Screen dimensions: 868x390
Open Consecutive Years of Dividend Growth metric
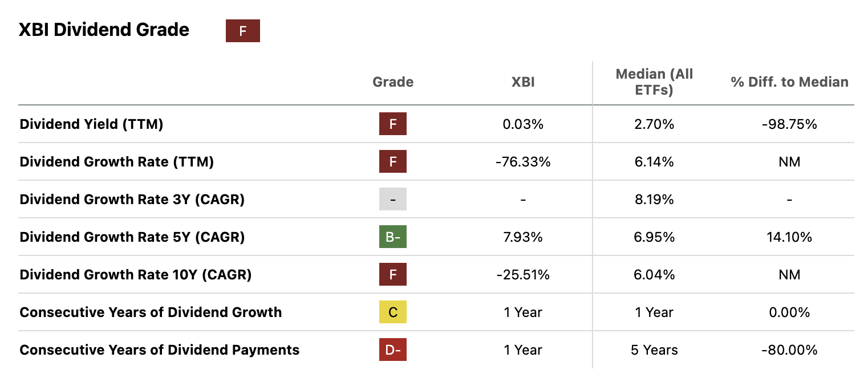[x=151, y=312]
